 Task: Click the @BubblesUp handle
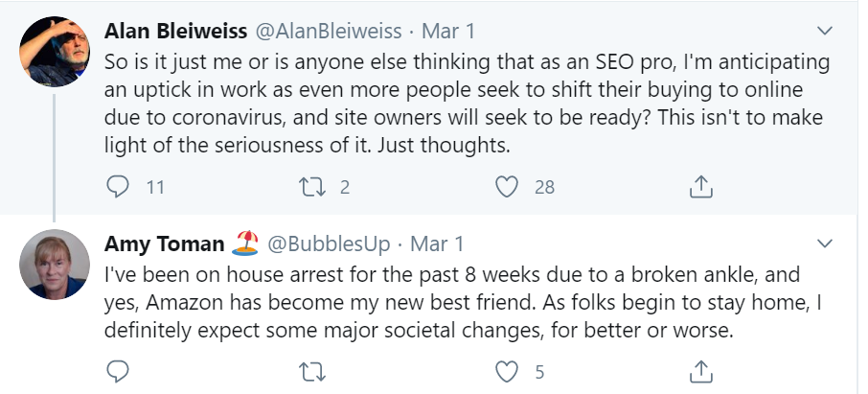pos(330,243)
